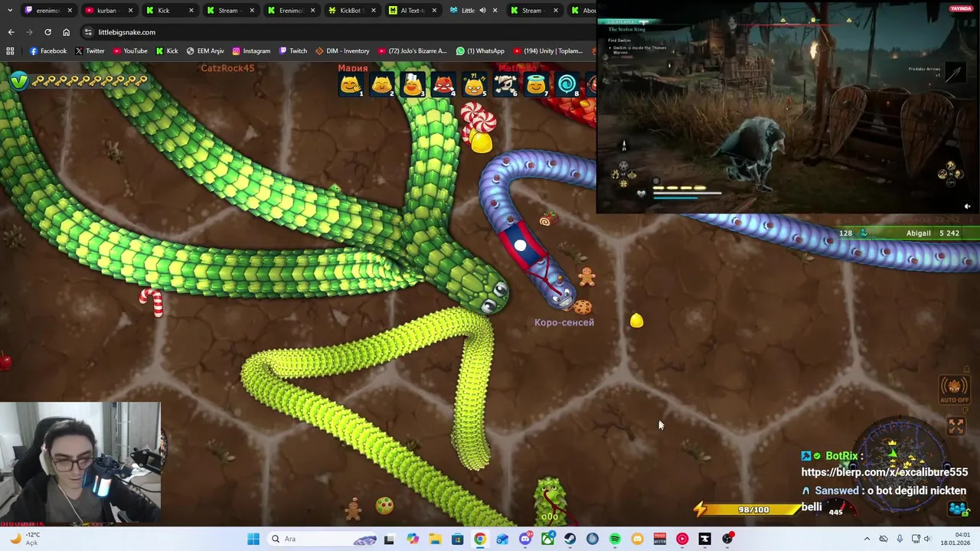The height and width of the screenshot is (551, 980).
Task: Switch to the erenimo Twitch tab
Action: coord(48,10)
